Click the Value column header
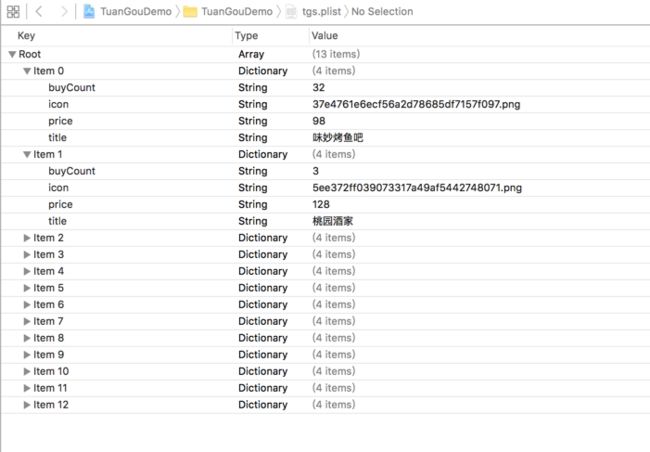Viewport: 650px width, 452px height. pos(325,36)
